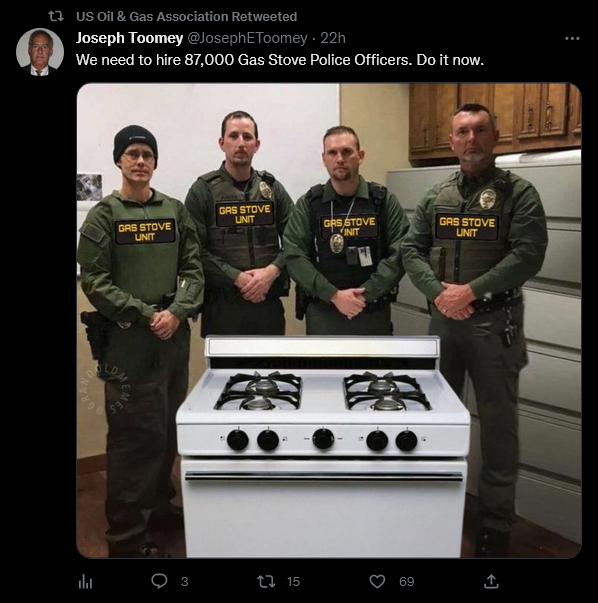
Task: Open the gas stove police meme image
Action: coord(329,320)
